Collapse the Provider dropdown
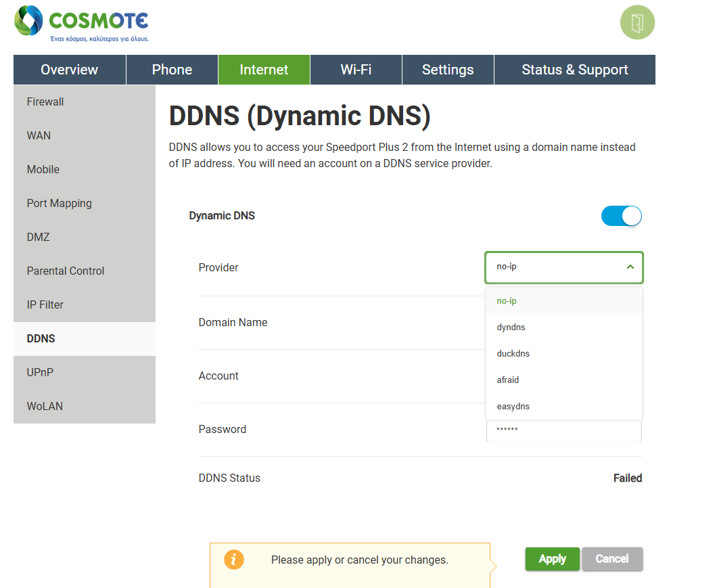This screenshot has height=588, width=717. (564, 267)
